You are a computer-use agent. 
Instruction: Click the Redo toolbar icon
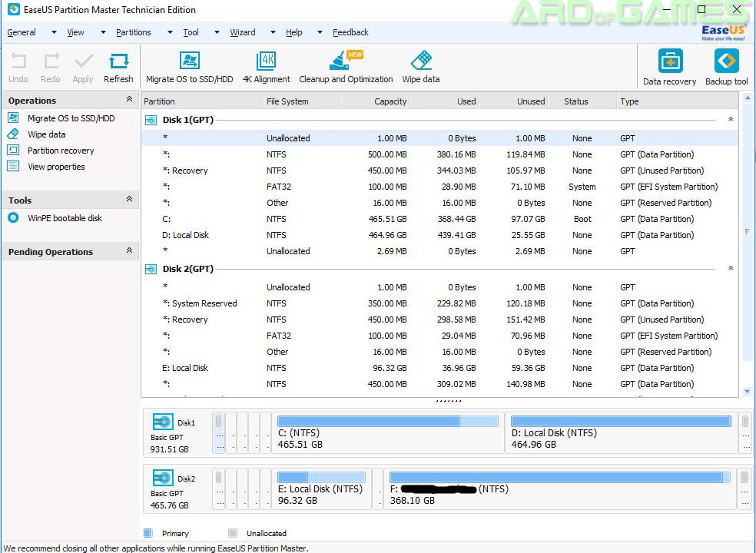(51, 61)
